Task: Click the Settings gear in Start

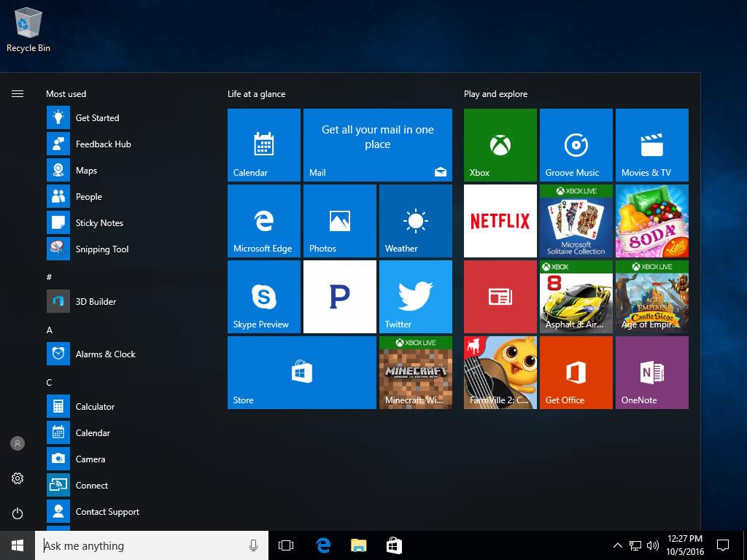Action: 18,478
